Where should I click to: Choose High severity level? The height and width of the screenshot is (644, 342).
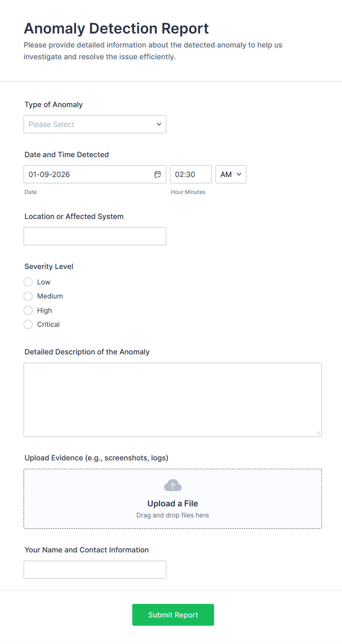tap(28, 311)
